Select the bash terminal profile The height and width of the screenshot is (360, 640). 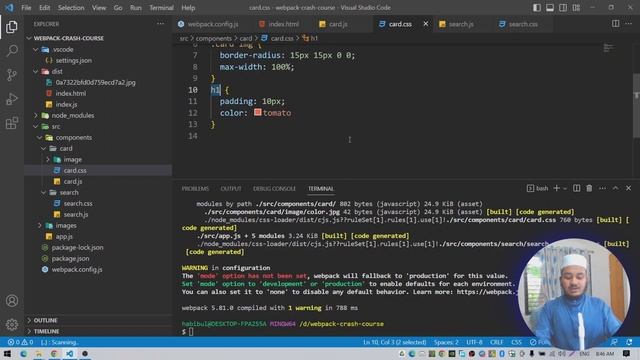click(538, 188)
